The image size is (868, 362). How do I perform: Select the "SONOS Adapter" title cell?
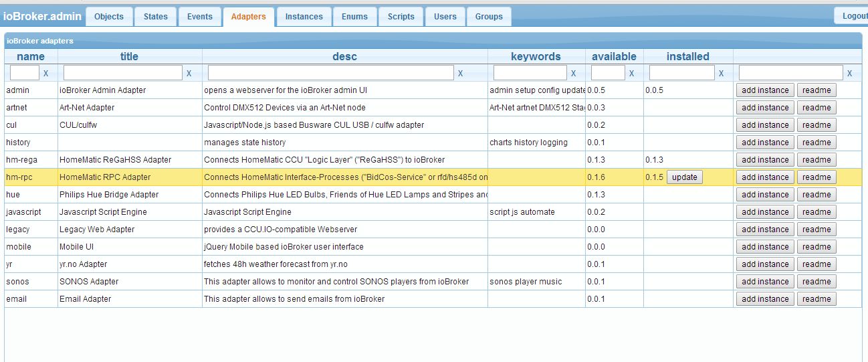click(130, 282)
